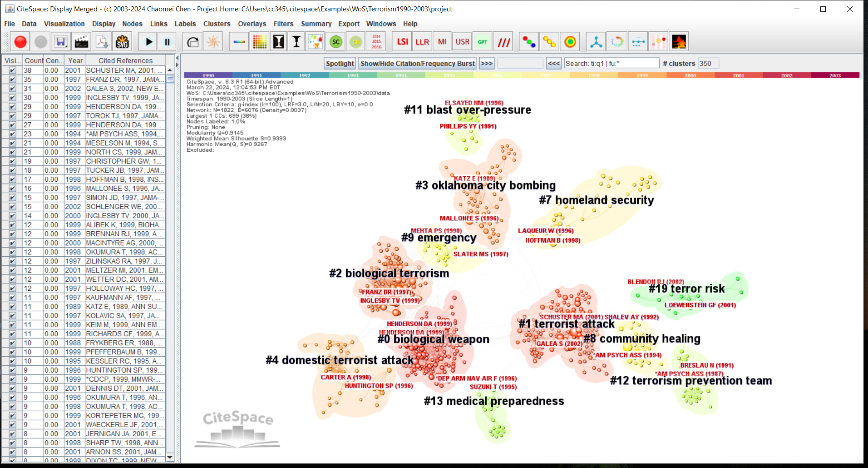
Task: Export as SVG using the SVG icon
Action: [122, 42]
